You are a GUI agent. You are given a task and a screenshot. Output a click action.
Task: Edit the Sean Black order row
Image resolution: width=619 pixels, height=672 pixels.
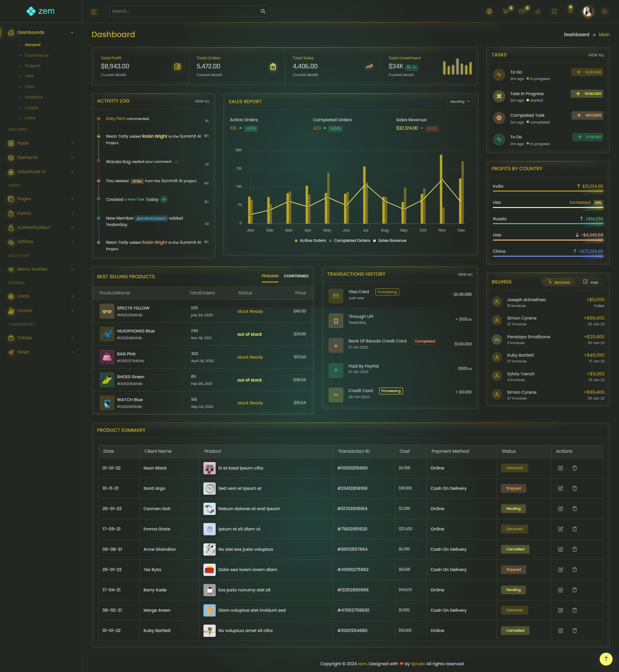click(x=560, y=468)
